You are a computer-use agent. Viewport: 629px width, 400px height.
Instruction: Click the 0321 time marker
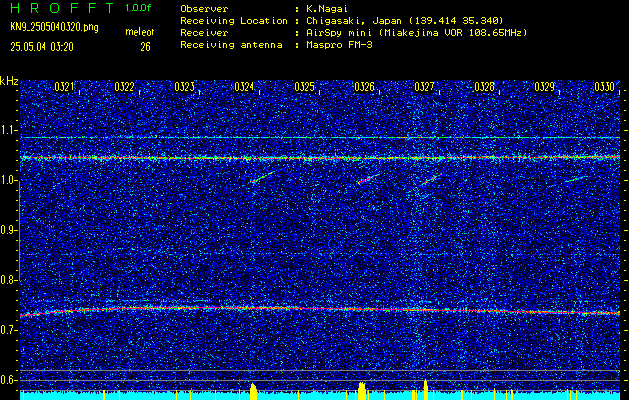pos(64,87)
